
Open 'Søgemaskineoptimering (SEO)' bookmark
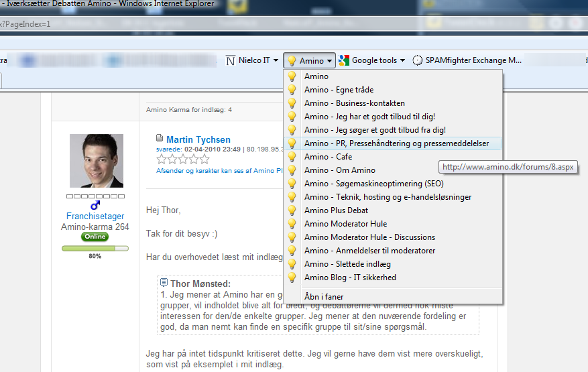pyautogui.click(x=393, y=184)
